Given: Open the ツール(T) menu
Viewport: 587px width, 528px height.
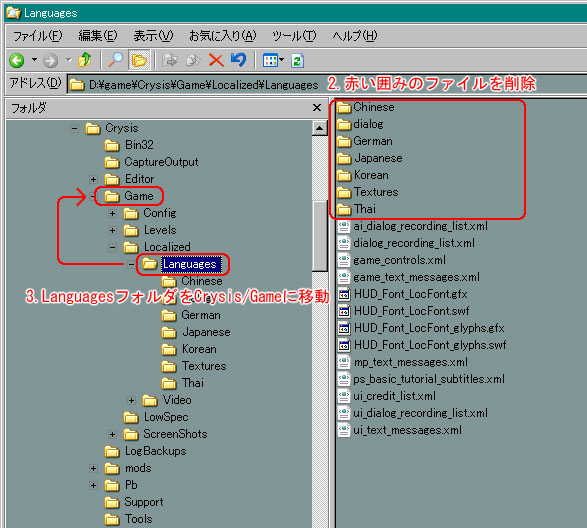Looking at the screenshot, I should (294, 36).
